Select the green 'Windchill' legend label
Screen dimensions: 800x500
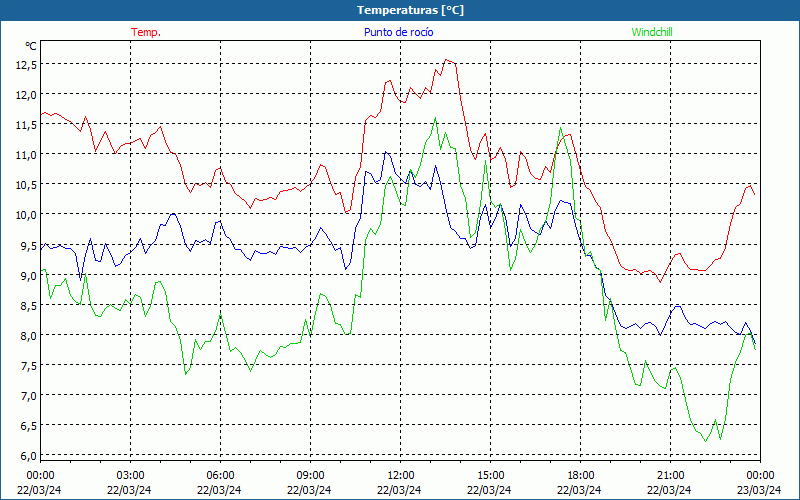click(652, 32)
